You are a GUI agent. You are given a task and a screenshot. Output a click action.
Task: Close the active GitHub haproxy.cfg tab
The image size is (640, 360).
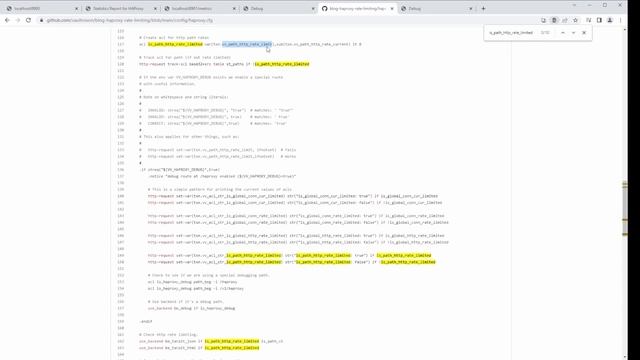392,9
